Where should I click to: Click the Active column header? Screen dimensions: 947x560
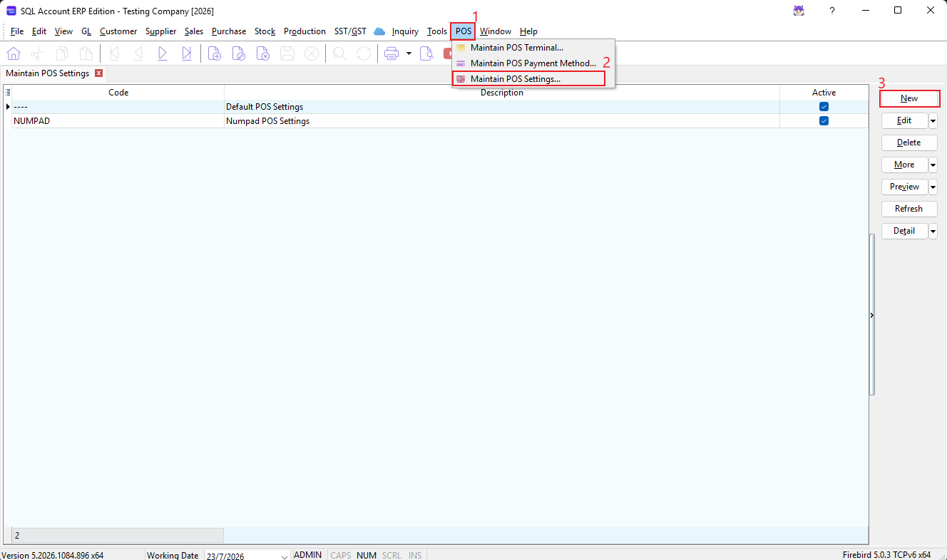tap(824, 93)
